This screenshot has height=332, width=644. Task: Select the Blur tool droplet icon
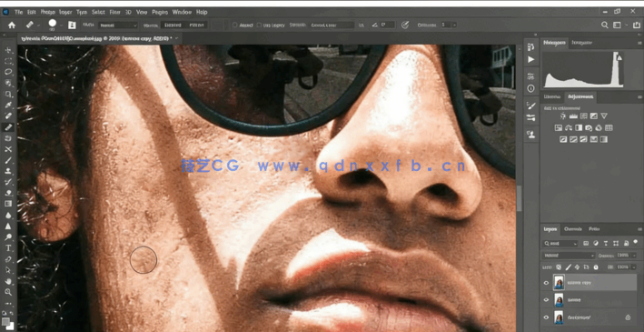8,215
